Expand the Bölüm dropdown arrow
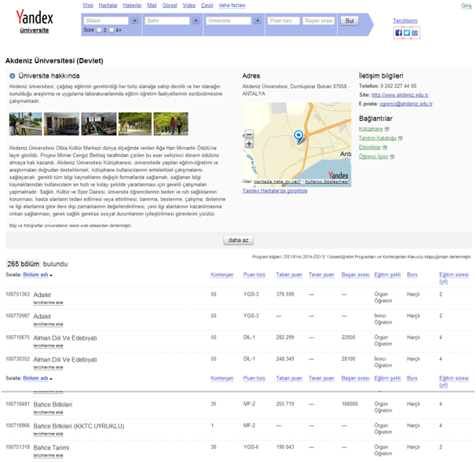This screenshot has height=463, width=476. click(135, 21)
